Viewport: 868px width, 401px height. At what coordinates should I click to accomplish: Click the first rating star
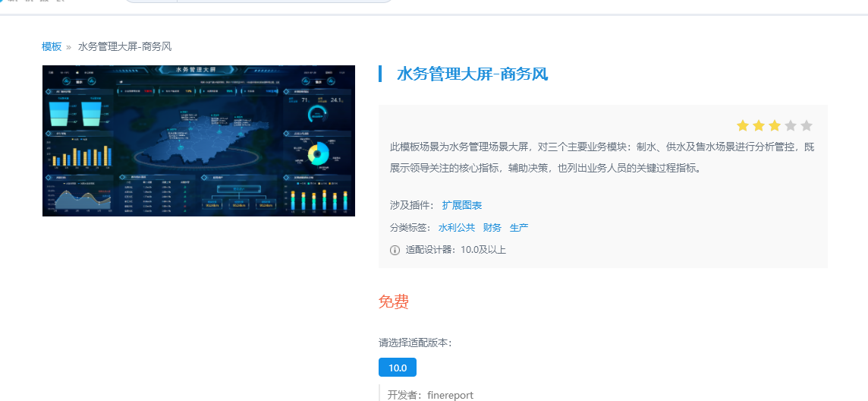coord(743,126)
